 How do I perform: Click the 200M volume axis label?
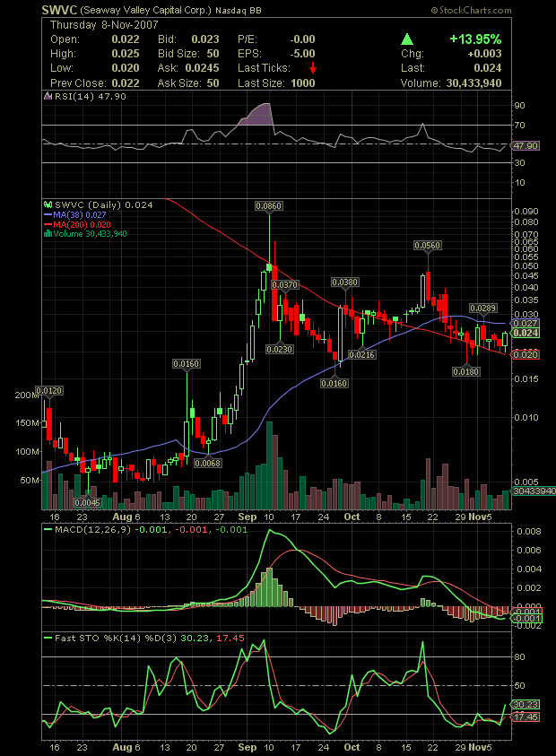pos(28,395)
